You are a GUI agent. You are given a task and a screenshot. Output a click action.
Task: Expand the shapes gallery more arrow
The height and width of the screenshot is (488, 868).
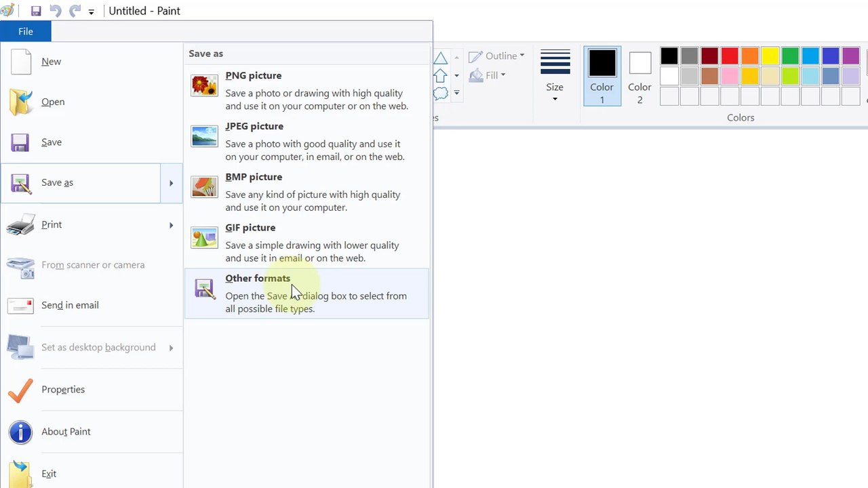pos(456,93)
